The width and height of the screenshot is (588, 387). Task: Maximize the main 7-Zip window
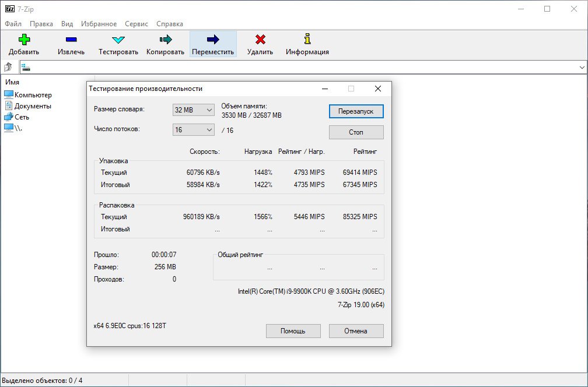coord(547,9)
